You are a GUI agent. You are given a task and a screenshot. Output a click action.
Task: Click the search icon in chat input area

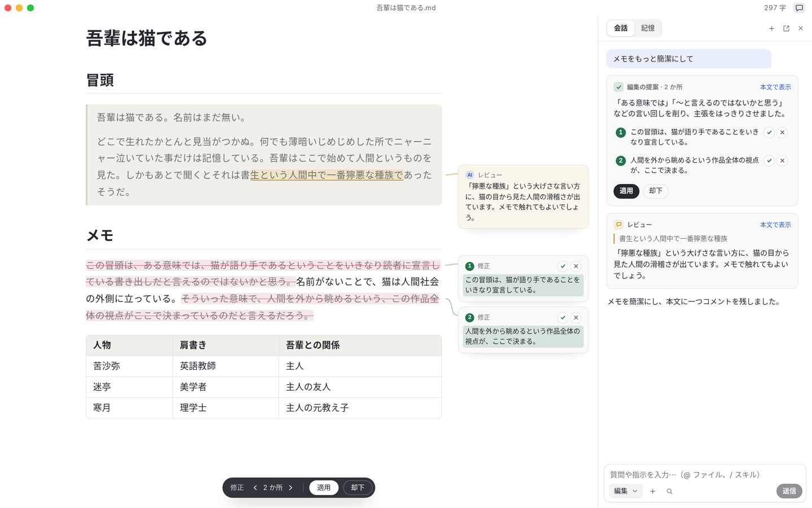pos(669,491)
